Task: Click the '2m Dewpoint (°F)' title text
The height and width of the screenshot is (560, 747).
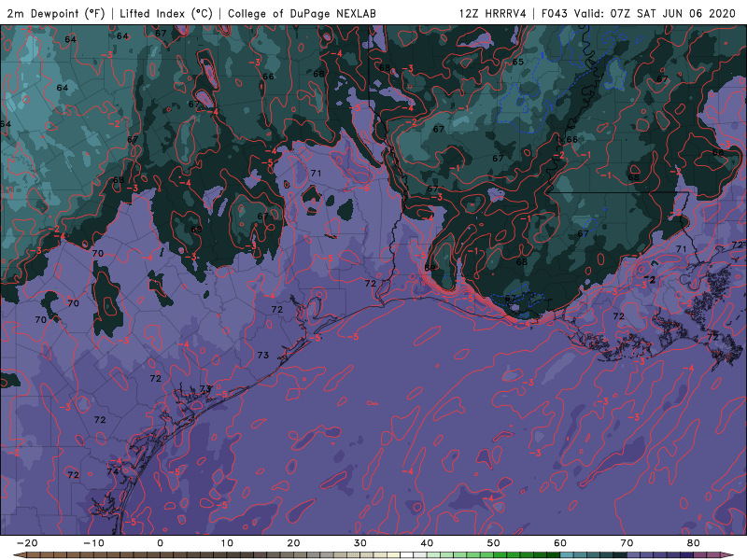Action: (56, 13)
